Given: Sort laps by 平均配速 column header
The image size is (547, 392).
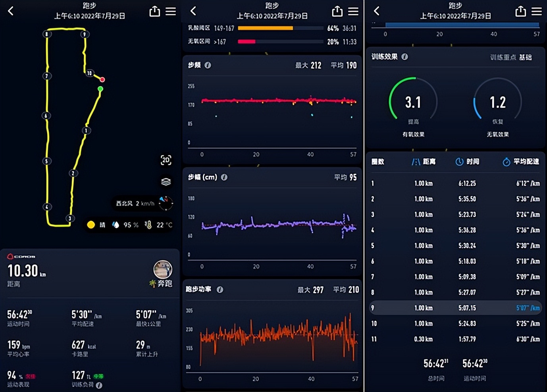Looking at the screenshot, I should tap(521, 161).
